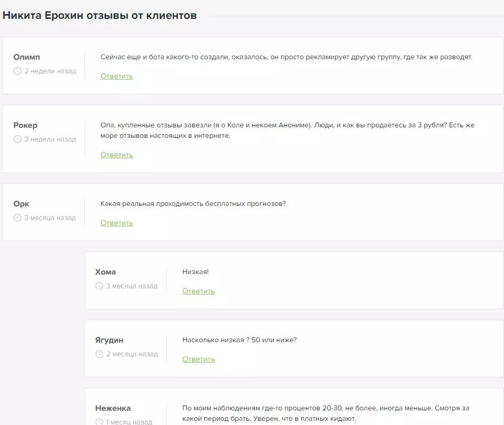
Task: Click the clock icon beside Хома's date
Action: pyautogui.click(x=99, y=286)
